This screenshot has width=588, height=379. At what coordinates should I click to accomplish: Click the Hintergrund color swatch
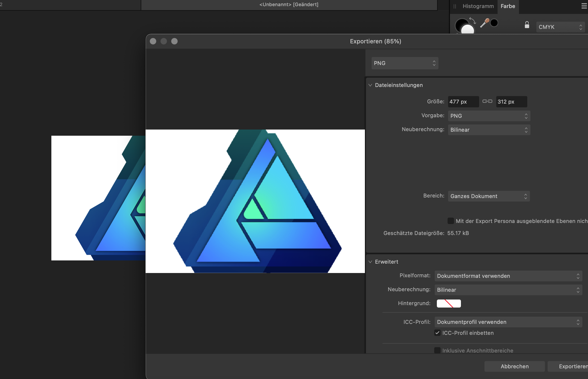pos(449,304)
